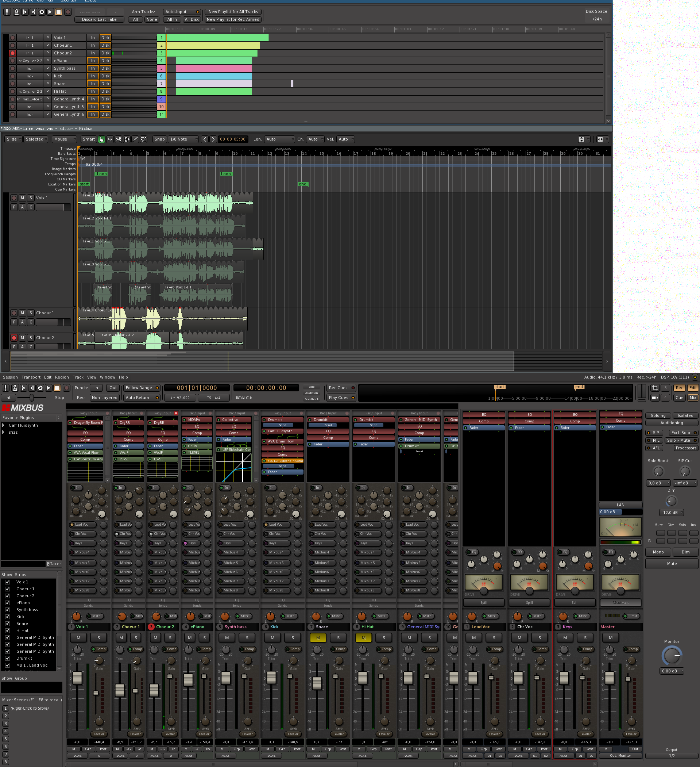Activate the Draw pencil tool in the editor
This screenshot has width=700, height=767.
pyautogui.click(x=135, y=139)
